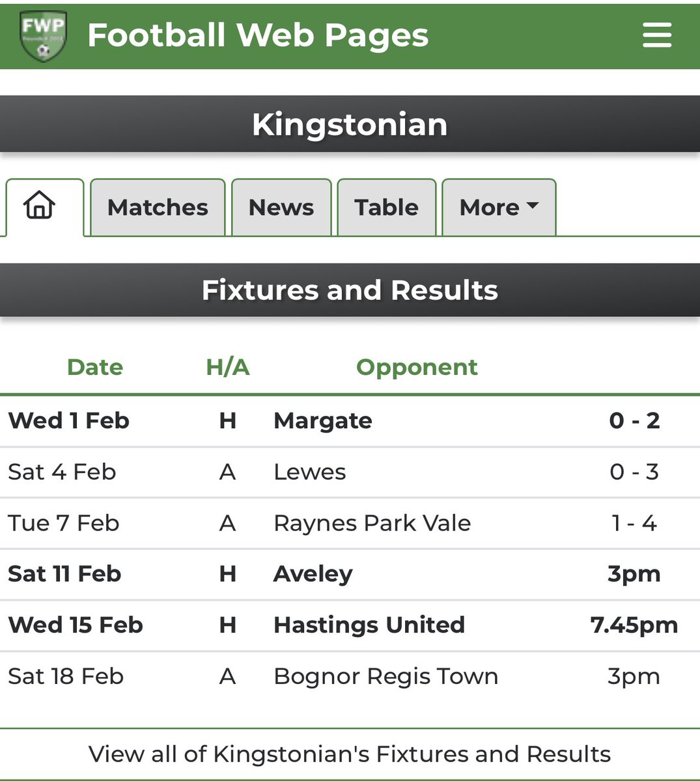View all of Kingstonian's Fixtures and Results
This screenshot has height=781, width=700.
coord(350,754)
